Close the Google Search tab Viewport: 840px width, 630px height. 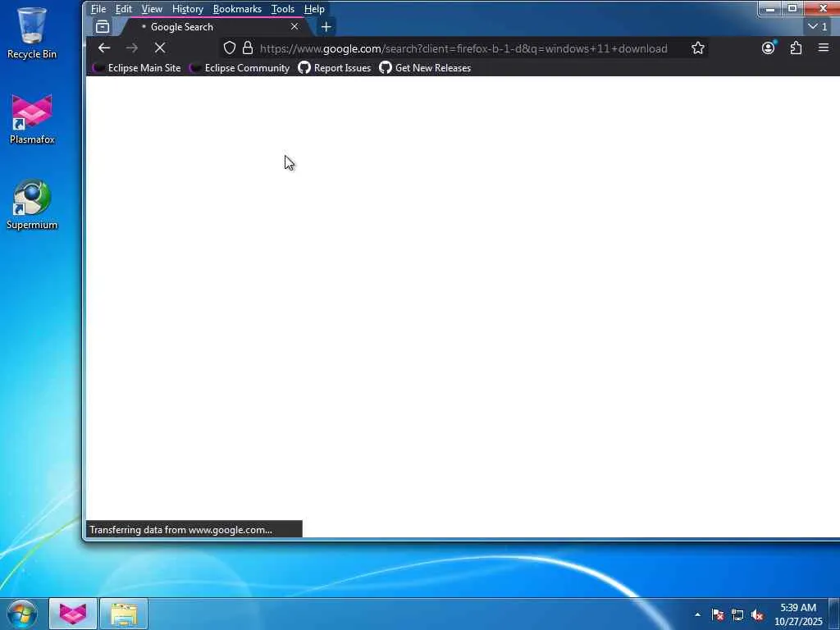(x=294, y=26)
